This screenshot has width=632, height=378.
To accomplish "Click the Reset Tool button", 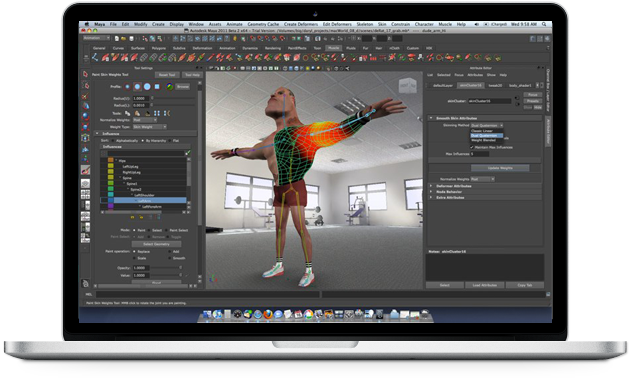I will click(166, 75).
